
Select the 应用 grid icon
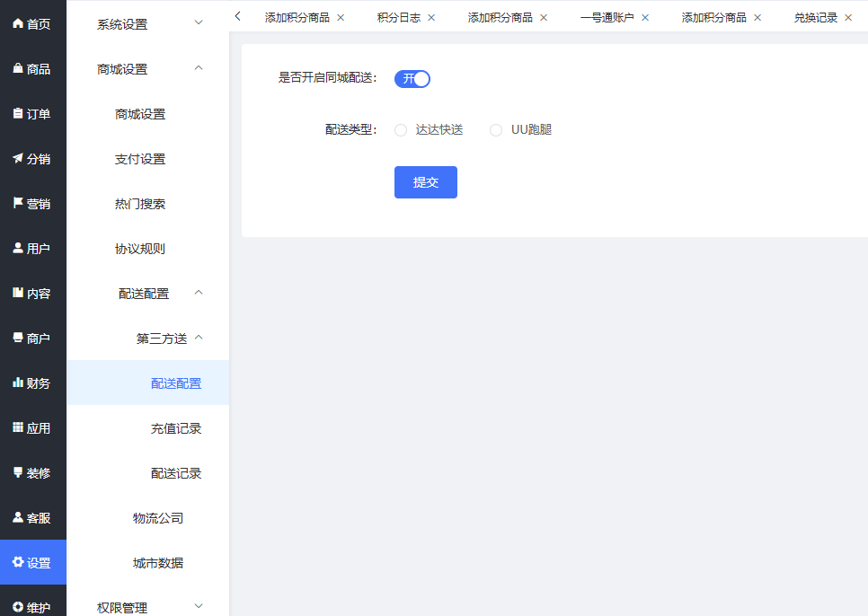(x=18, y=427)
